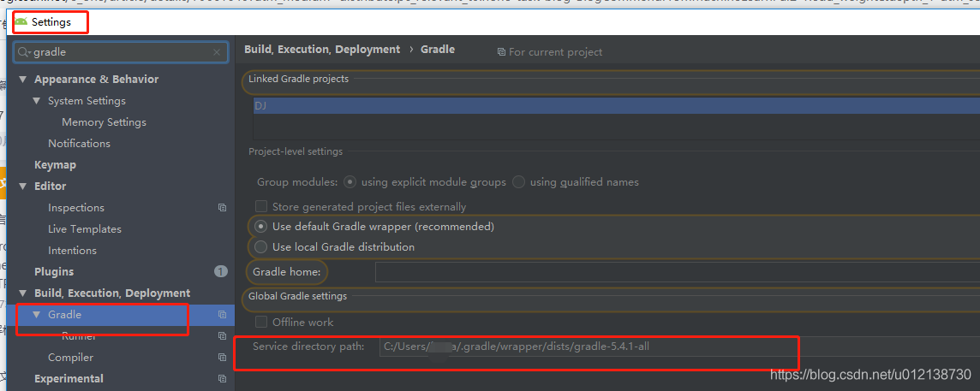Click the Linked Gradle projects heading
980x391 pixels.
[x=299, y=79]
